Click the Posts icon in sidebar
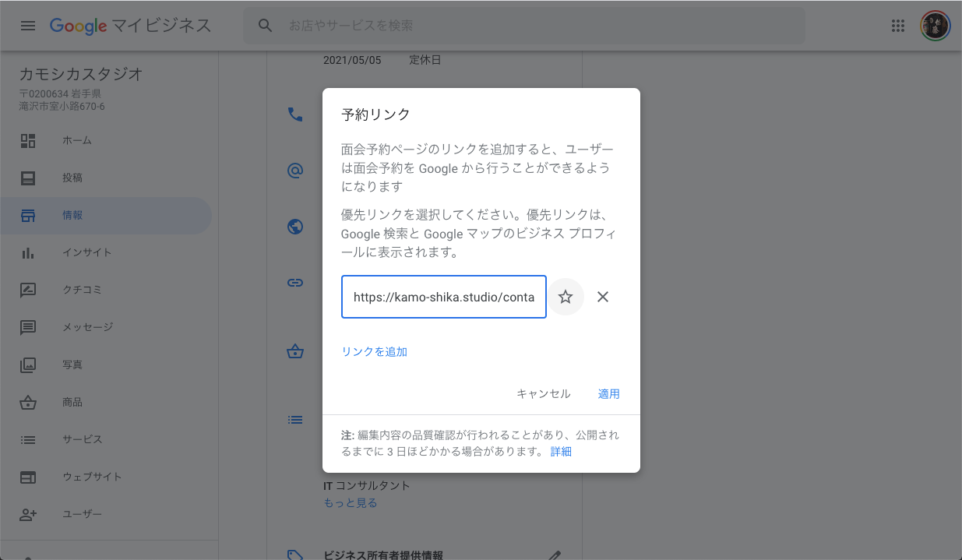Screen dimensions: 962x560 point(28,178)
